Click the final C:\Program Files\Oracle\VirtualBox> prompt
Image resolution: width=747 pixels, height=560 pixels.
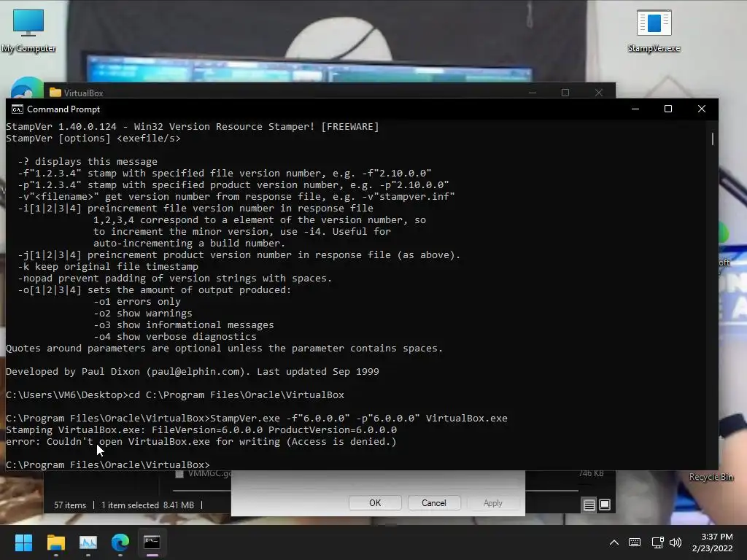[x=108, y=464]
